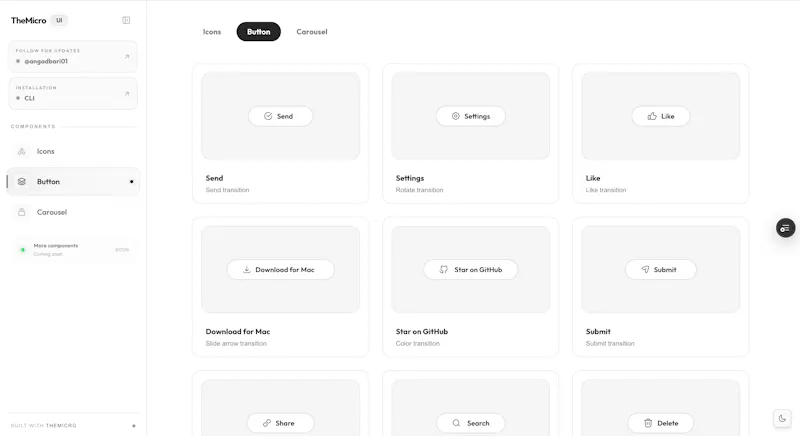This screenshot has width=800, height=436.
Task: Click the Share demo button
Action: tap(280, 423)
